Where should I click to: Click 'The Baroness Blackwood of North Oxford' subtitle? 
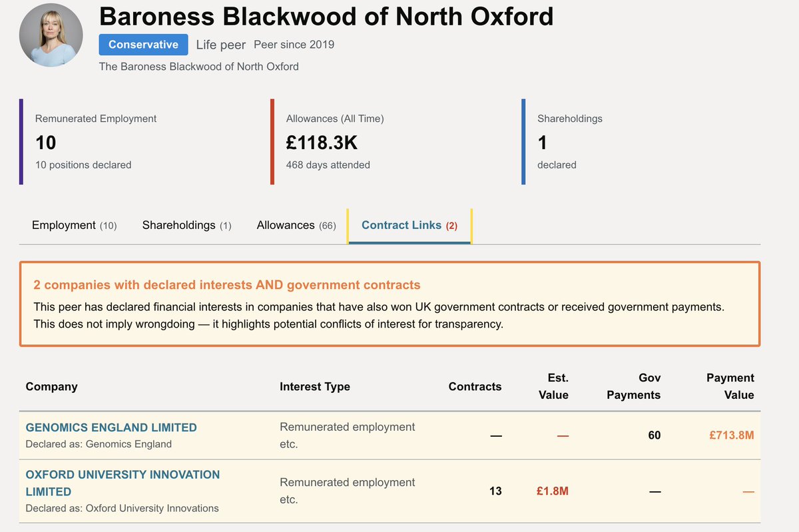tap(199, 67)
